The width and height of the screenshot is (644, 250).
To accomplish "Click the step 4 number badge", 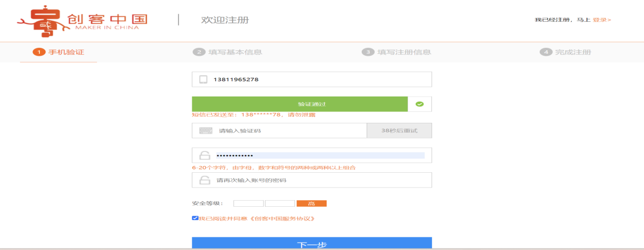I will 546,52.
